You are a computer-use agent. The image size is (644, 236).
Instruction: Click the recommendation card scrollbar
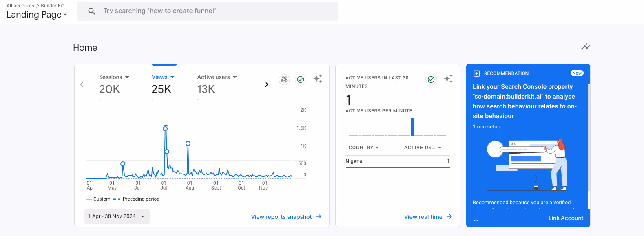click(589, 137)
